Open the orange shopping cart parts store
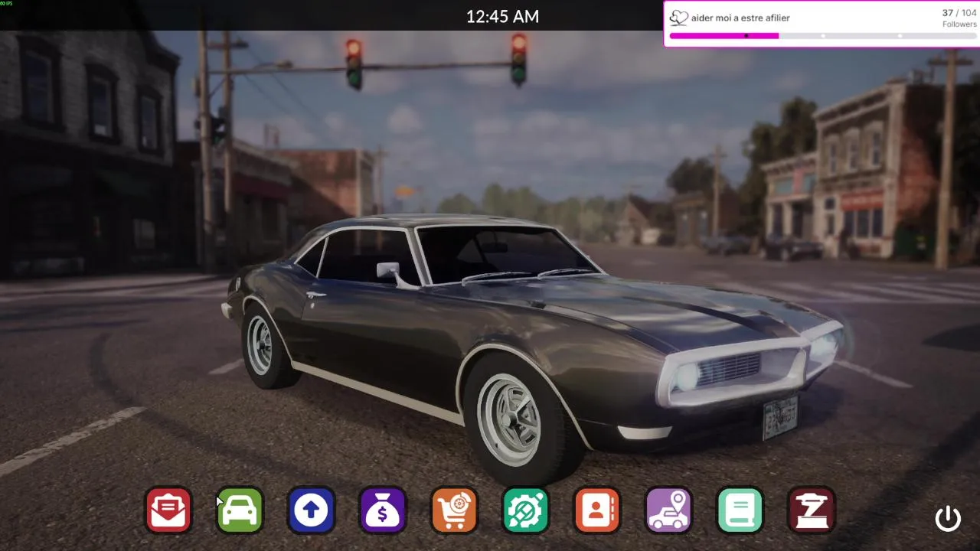The width and height of the screenshot is (980, 551). [x=454, y=510]
